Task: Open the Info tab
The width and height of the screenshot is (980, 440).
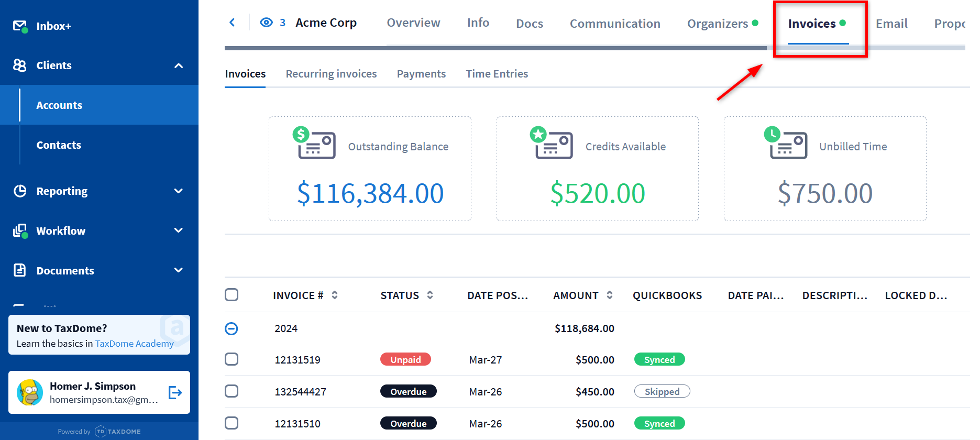Action: click(478, 23)
